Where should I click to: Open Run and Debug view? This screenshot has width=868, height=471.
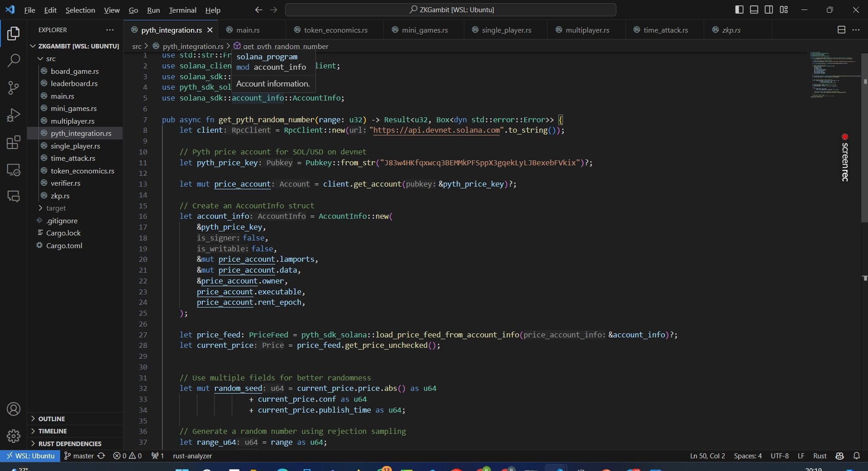point(14,115)
